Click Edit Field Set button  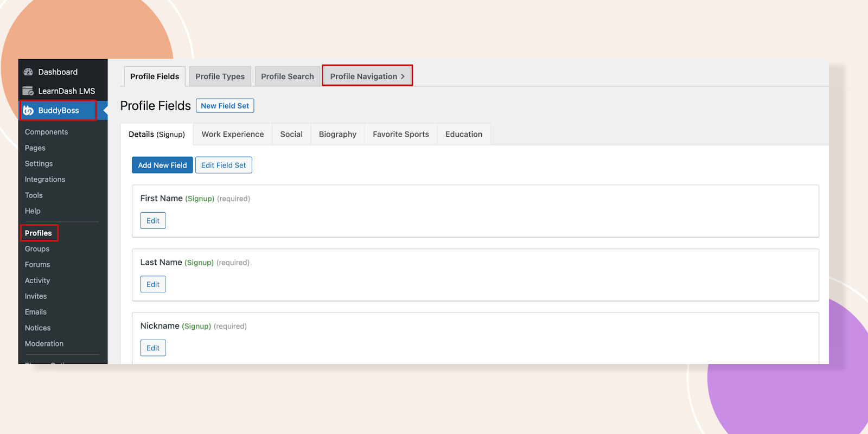[x=224, y=165]
